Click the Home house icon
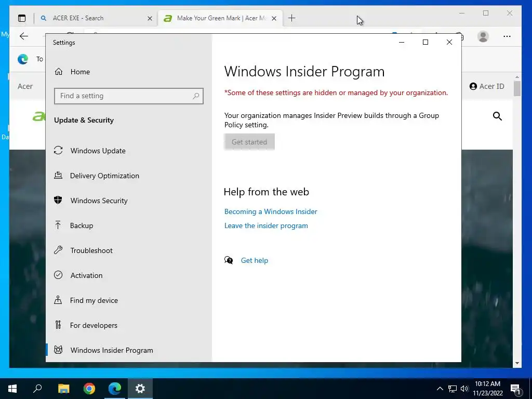 59,72
